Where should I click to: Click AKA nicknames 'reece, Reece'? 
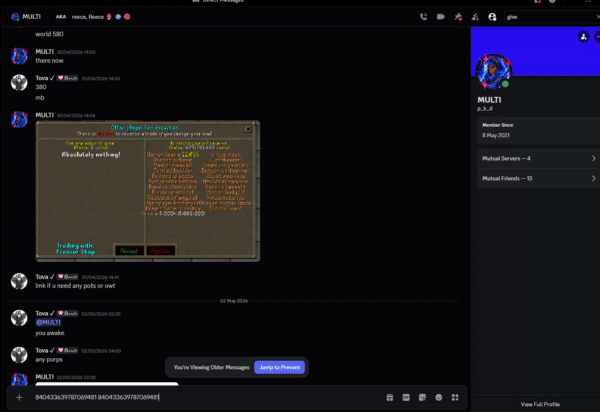[x=88, y=17]
